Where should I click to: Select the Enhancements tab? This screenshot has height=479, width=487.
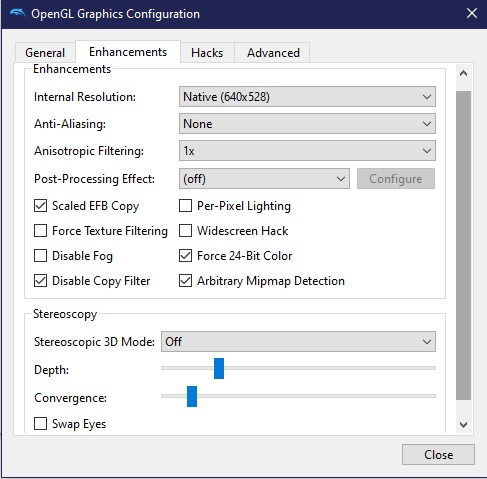(x=128, y=52)
